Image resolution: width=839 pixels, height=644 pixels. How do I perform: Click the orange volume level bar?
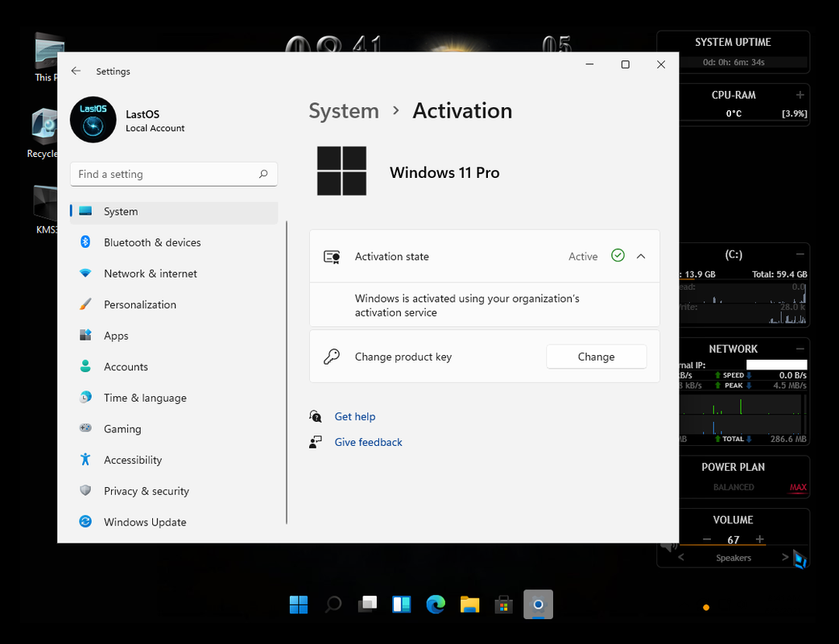pos(722,545)
